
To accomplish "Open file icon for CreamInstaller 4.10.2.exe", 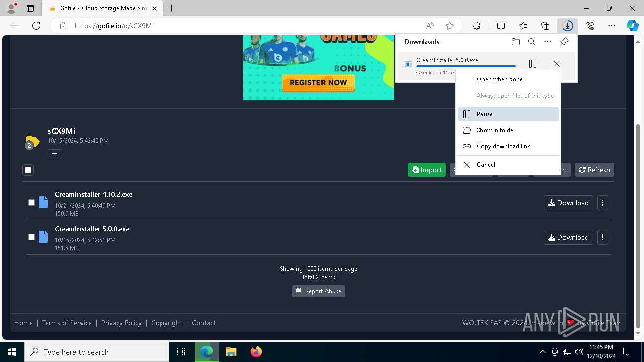I will [x=43, y=202].
